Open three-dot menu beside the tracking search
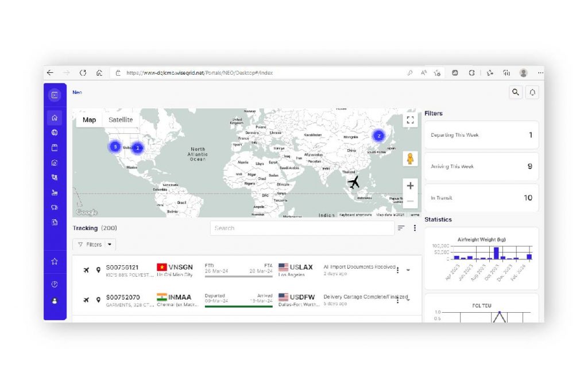This screenshot has height=392, width=588. [x=415, y=228]
